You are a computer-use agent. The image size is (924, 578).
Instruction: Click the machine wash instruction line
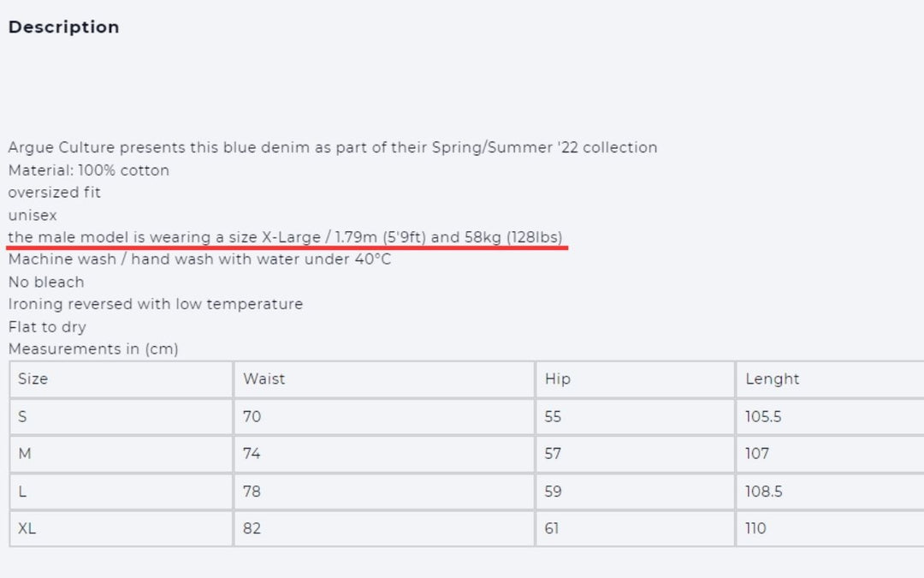click(x=199, y=259)
